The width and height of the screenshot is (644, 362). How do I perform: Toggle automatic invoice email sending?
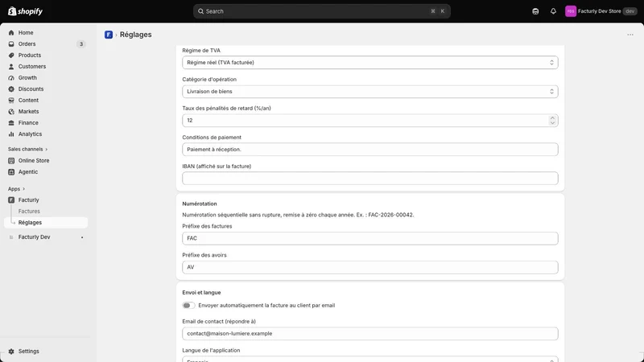click(188, 306)
